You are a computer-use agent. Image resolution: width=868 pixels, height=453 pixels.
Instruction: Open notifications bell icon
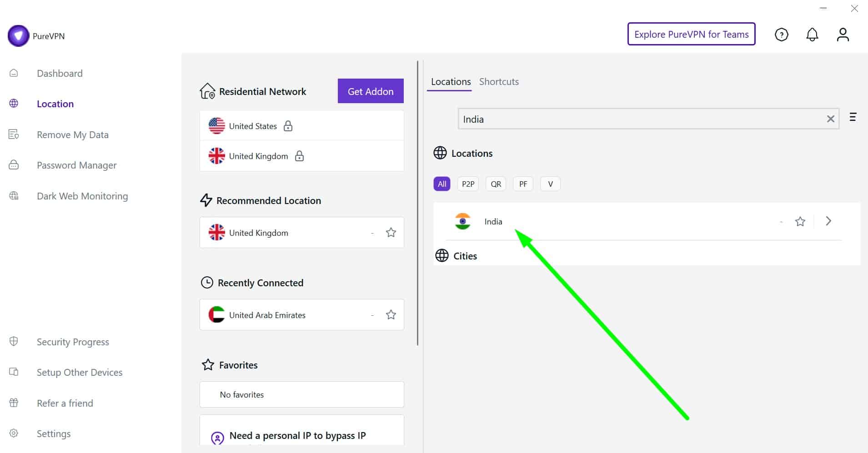pyautogui.click(x=812, y=35)
